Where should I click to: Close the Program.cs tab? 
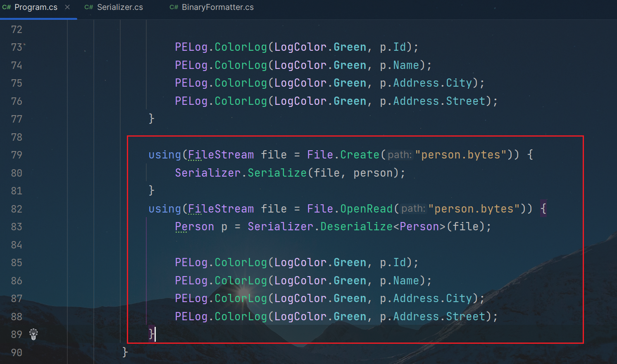coord(67,7)
